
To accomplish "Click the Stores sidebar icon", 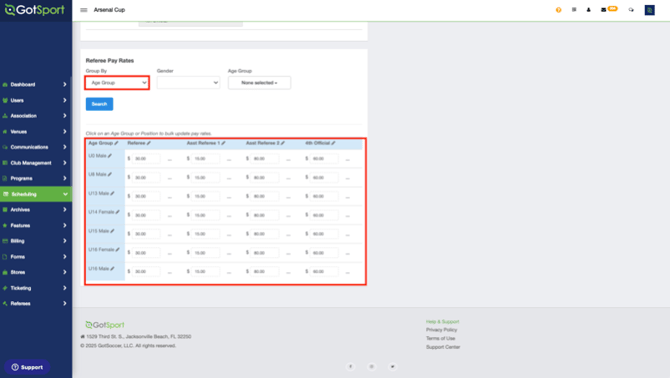I will 5,272.
